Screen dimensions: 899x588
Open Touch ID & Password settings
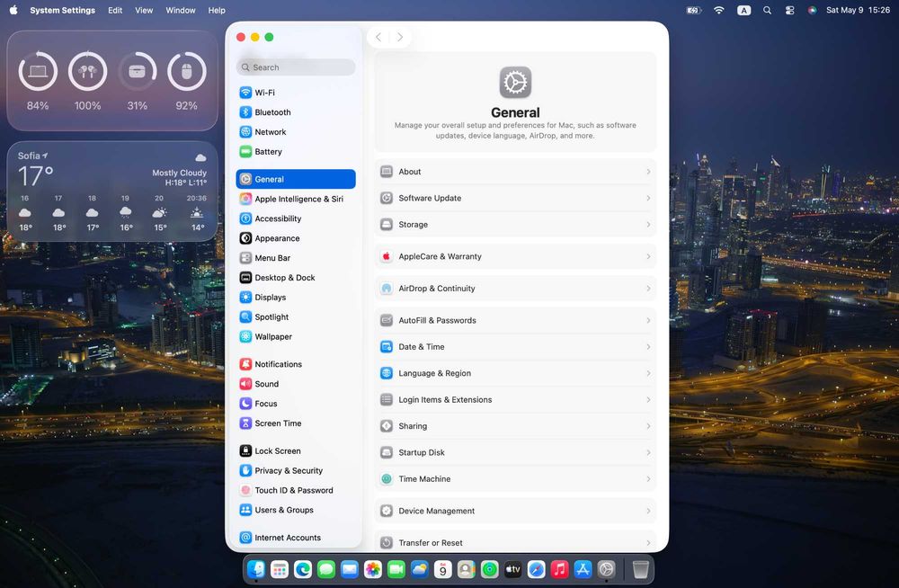[295, 491]
